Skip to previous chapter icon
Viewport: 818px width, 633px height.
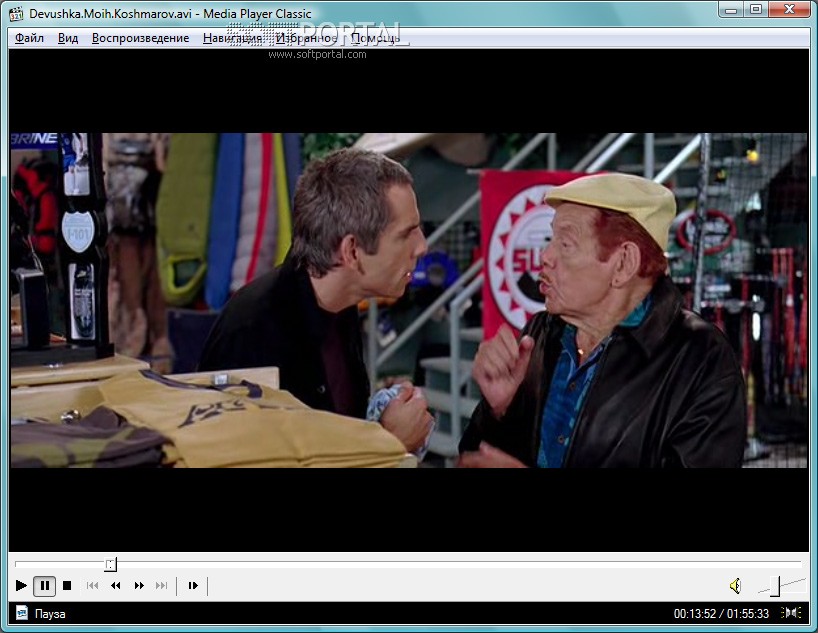[92, 586]
